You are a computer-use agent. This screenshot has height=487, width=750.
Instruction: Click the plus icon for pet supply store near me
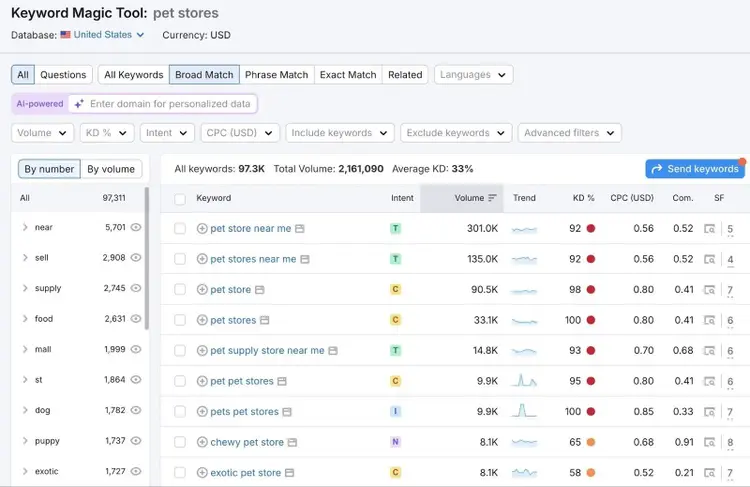pos(202,351)
